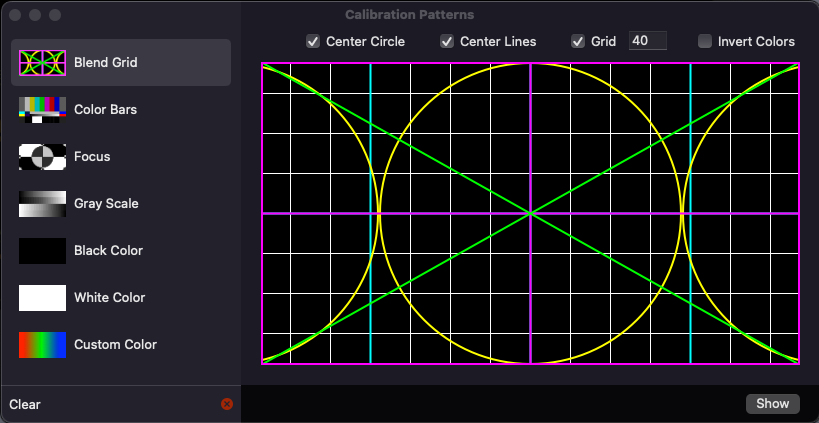Enable the Invert Colors checkbox
819x423 pixels.
[x=705, y=41]
